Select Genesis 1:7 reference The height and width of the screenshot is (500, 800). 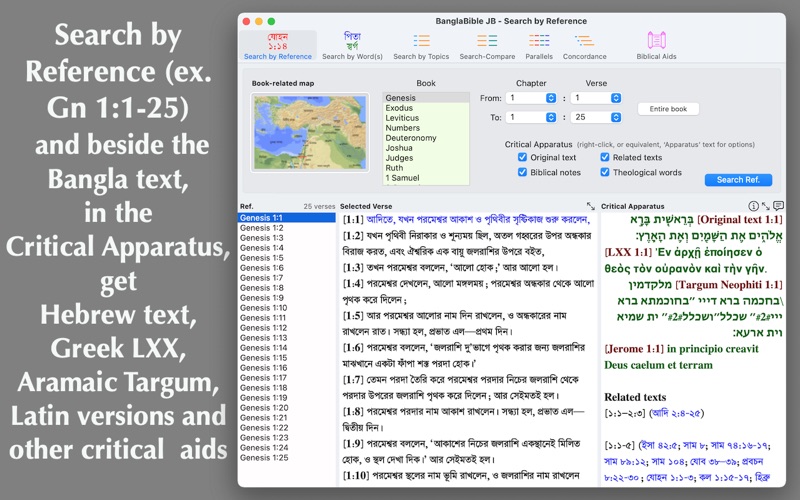[287, 278]
